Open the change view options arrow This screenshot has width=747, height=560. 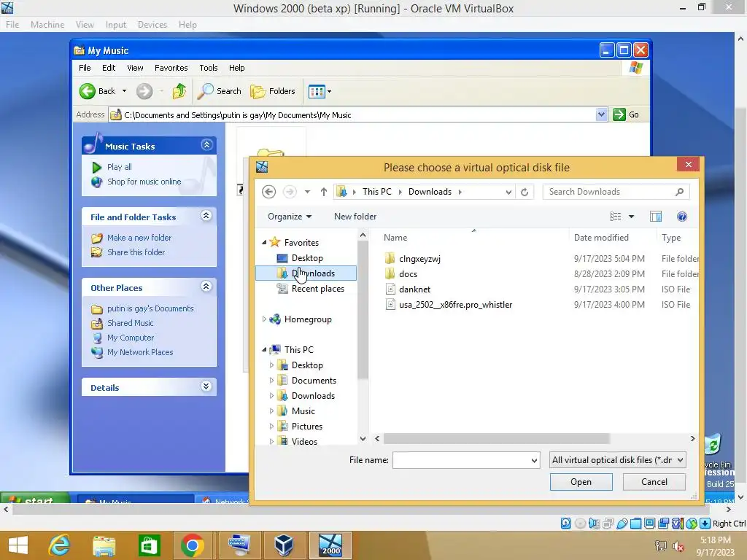click(631, 217)
